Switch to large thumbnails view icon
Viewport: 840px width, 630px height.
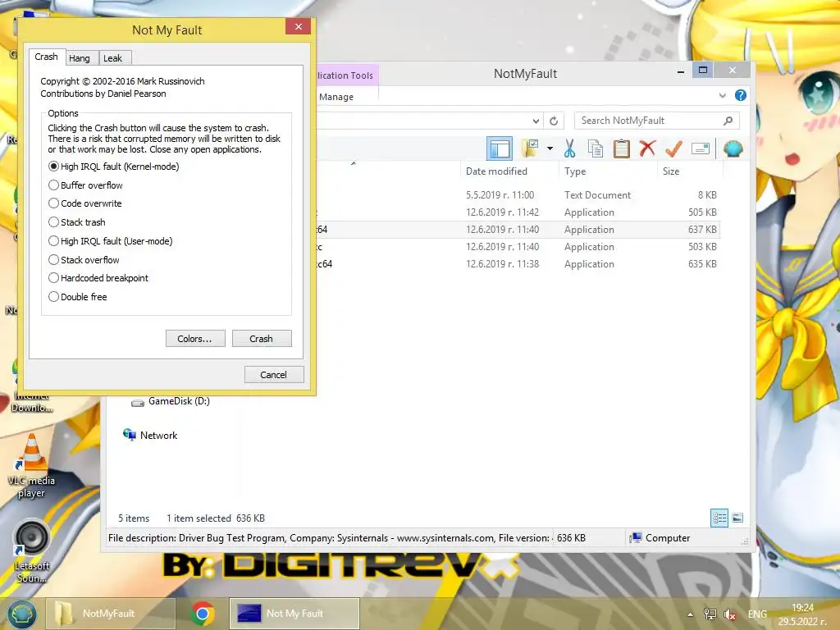[x=737, y=518]
